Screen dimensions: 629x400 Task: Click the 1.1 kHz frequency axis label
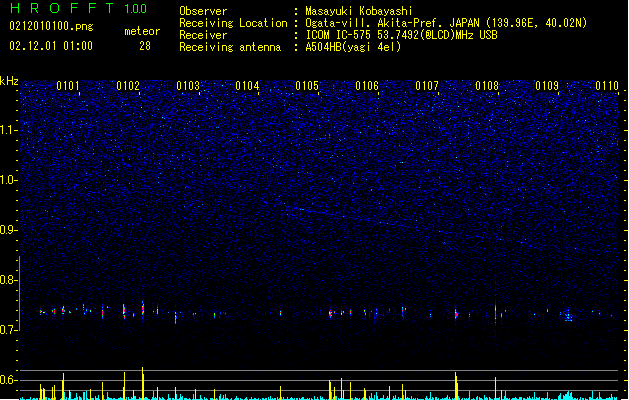[9, 130]
